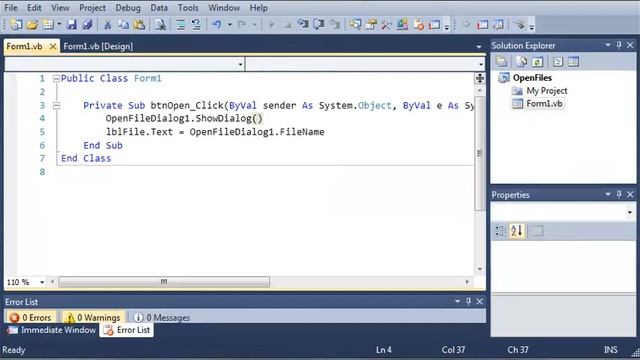640x360 pixels.
Task: Select the Error List bottom tab
Action: 127,330
